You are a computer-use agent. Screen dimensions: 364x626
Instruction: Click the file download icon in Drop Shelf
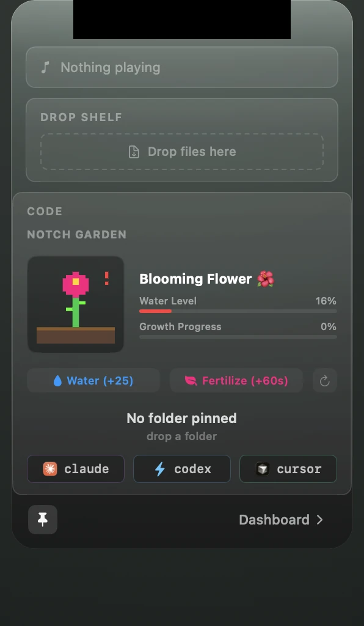[x=134, y=152]
